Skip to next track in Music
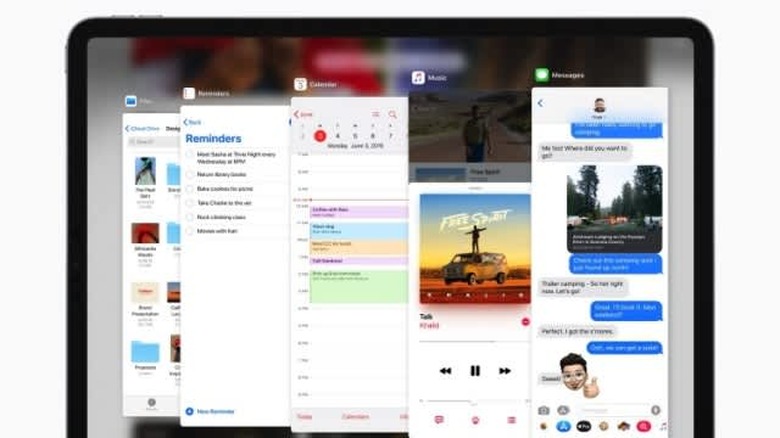Screen dimensions: 780x438 coord(507,370)
